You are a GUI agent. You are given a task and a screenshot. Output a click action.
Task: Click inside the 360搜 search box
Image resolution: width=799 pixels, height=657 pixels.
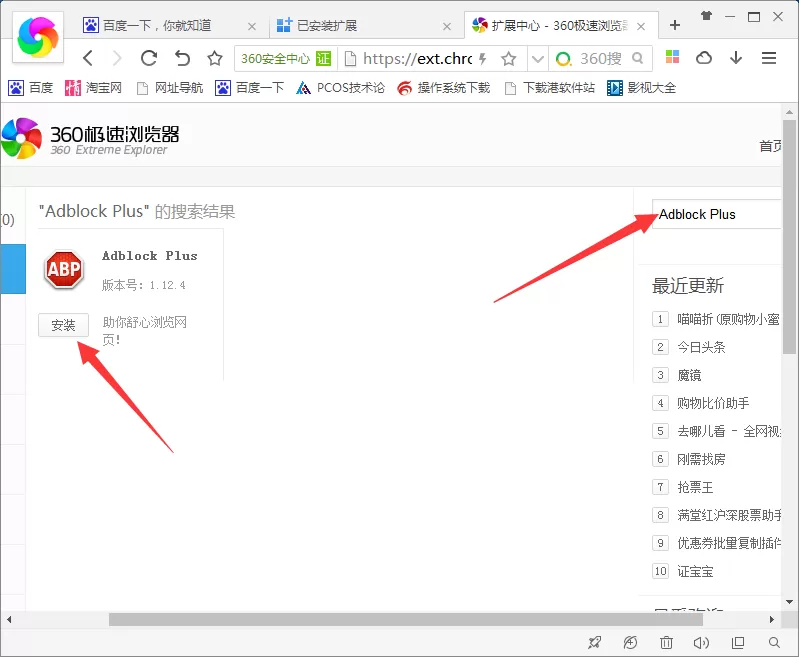[601, 59]
